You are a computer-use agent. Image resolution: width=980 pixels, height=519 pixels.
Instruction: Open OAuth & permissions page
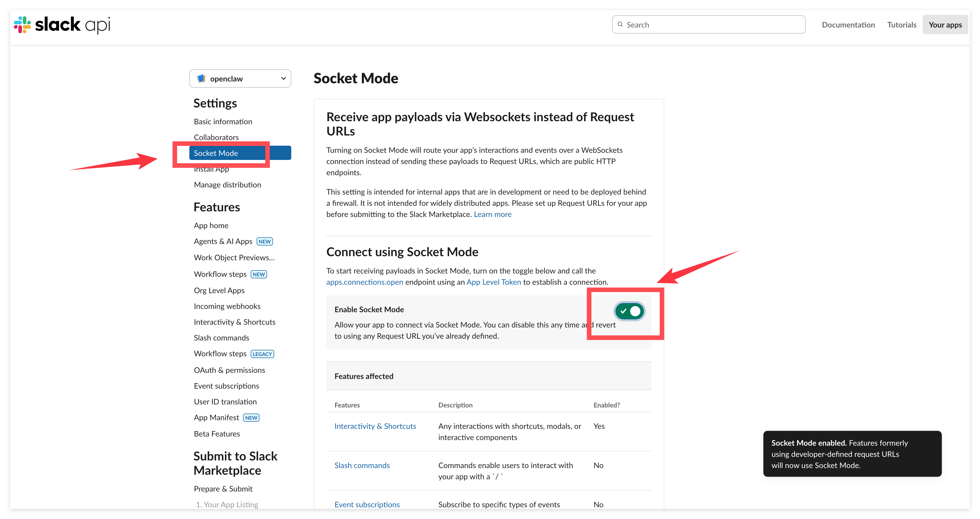(x=229, y=370)
